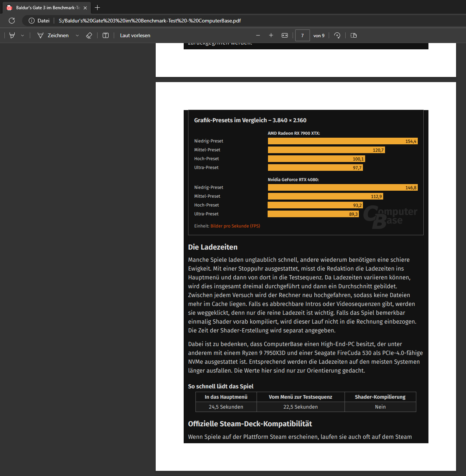
Task: Click the '22,5 Sekunden' table cell
Action: 301,407
